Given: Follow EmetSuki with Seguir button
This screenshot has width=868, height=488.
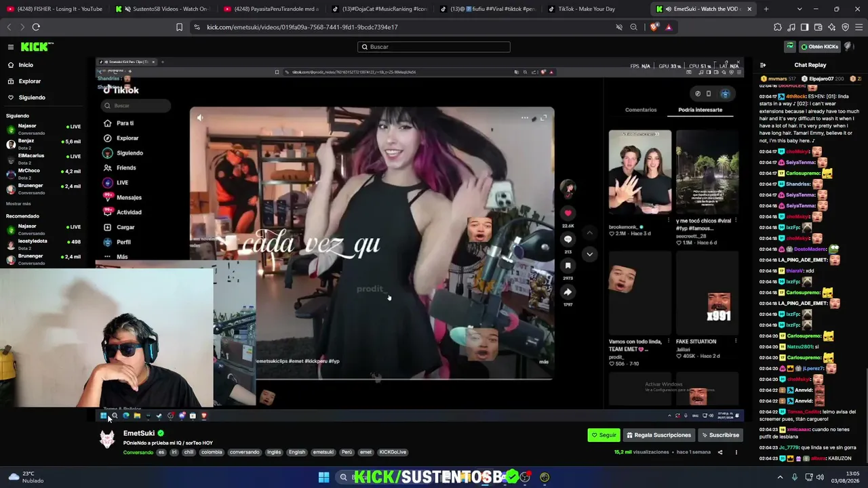Looking at the screenshot, I should pyautogui.click(x=604, y=435).
